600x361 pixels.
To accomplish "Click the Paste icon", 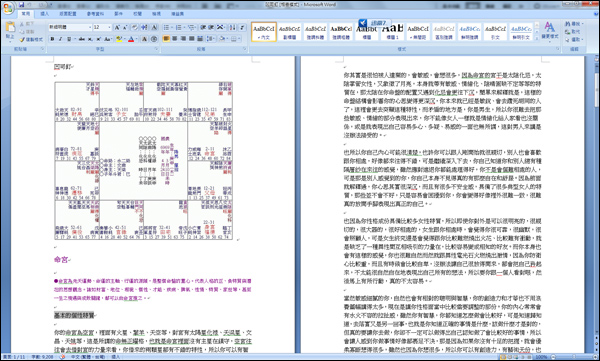I will point(10,30).
